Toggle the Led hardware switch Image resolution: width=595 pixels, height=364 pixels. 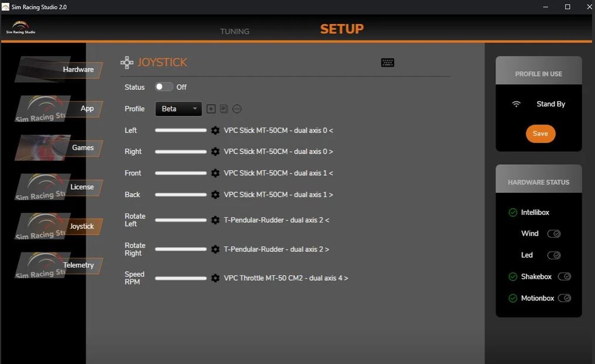pos(554,255)
